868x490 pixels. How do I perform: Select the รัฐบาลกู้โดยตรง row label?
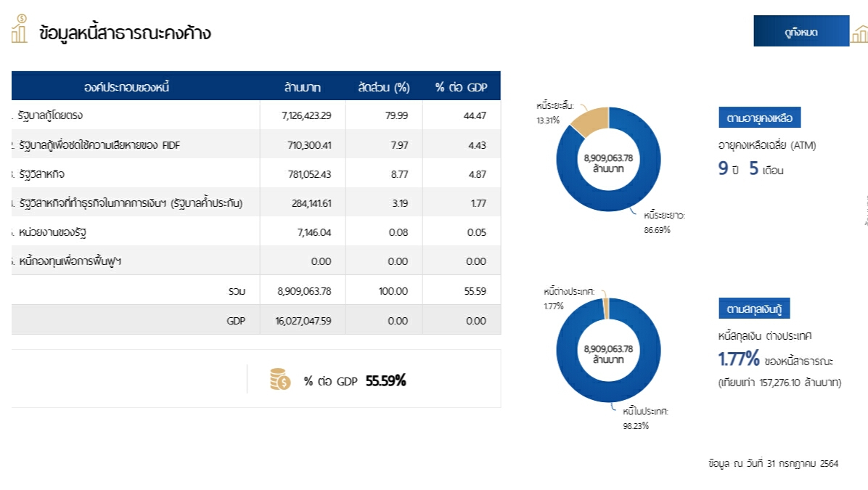[50, 115]
